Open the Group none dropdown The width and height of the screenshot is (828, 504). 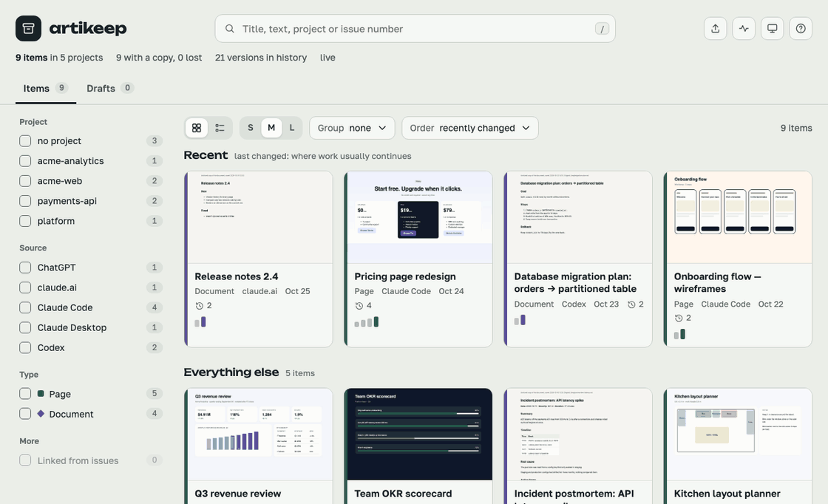352,128
